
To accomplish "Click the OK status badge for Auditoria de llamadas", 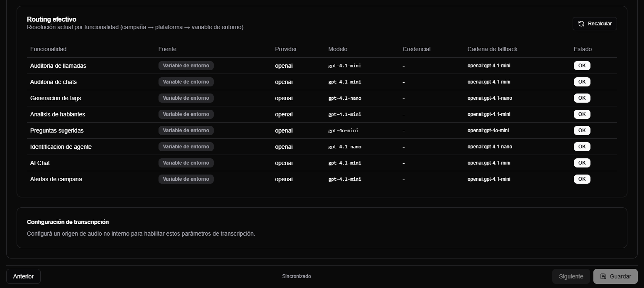I will 582,66.
